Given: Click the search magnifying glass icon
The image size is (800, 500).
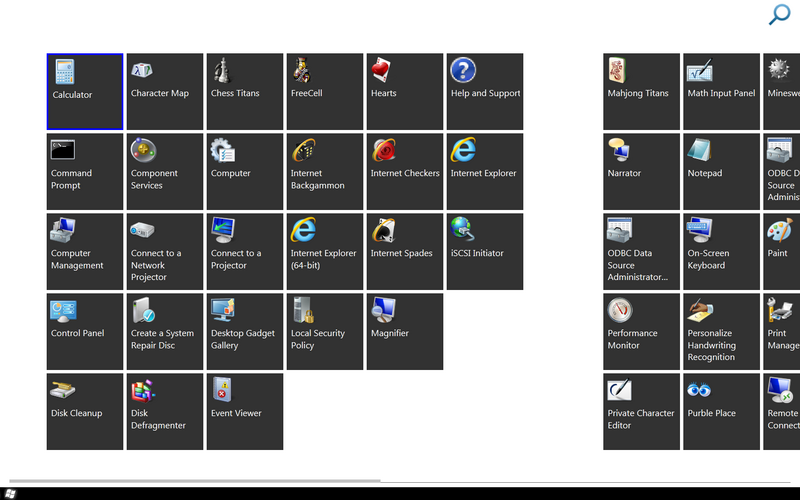Looking at the screenshot, I should (x=779, y=15).
